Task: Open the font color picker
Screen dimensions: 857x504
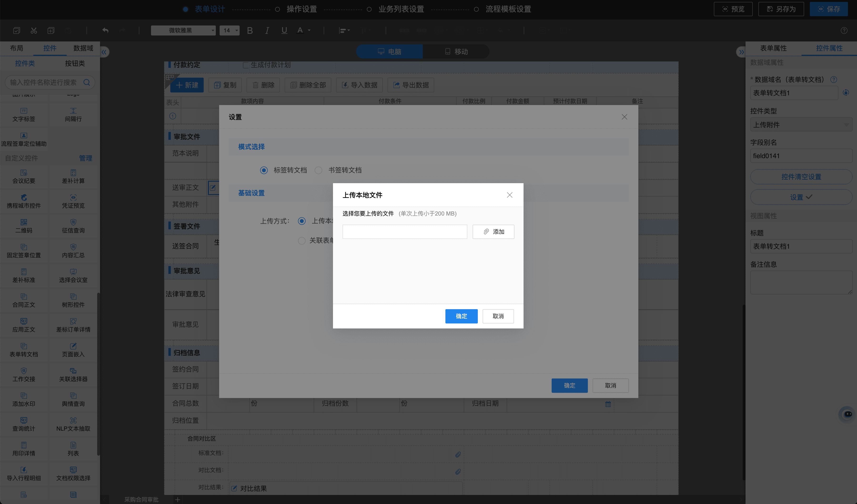Action: click(x=304, y=31)
